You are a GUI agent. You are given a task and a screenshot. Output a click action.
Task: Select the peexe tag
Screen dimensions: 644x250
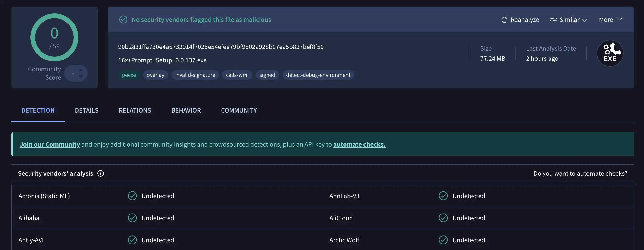point(129,75)
